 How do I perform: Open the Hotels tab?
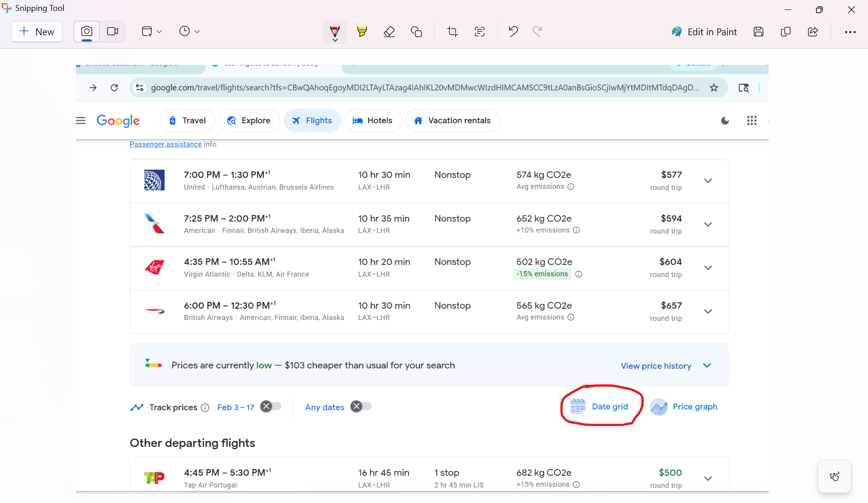pyautogui.click(x=373, y=121)
